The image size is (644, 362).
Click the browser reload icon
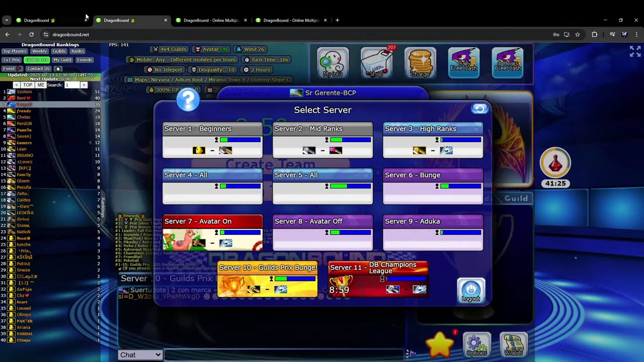(x=31, y=34)
